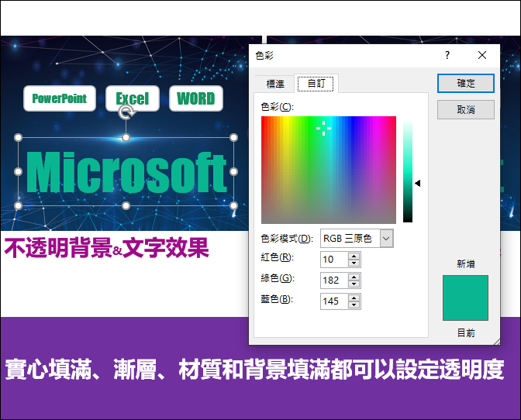
Task: Click the help question mark icon
Action: [x=447, y=55]
